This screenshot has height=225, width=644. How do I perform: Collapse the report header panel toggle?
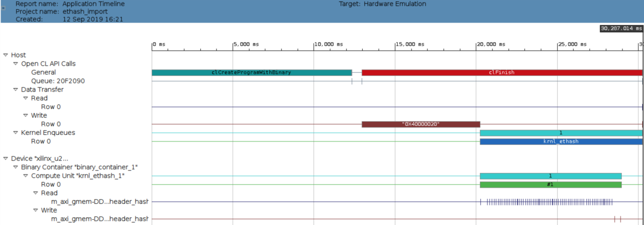tap(4, 8)
